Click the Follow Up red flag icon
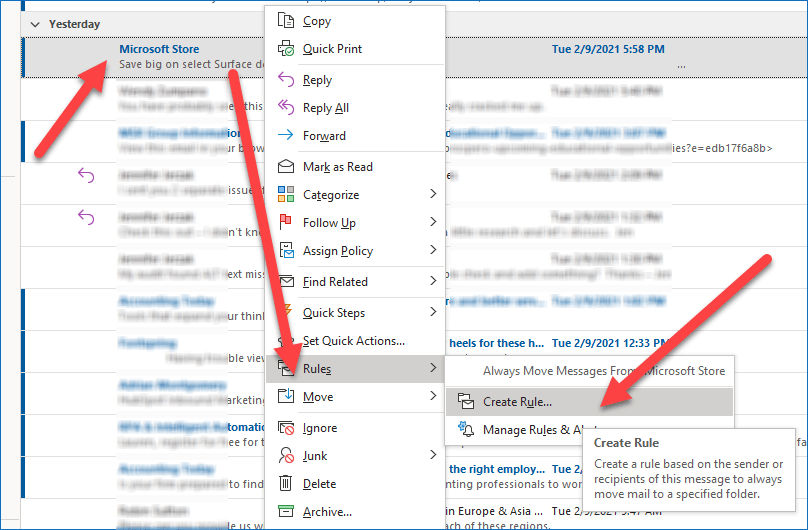Screen dimensions: 808x530 pyautogui.click(x=285, y=222)
